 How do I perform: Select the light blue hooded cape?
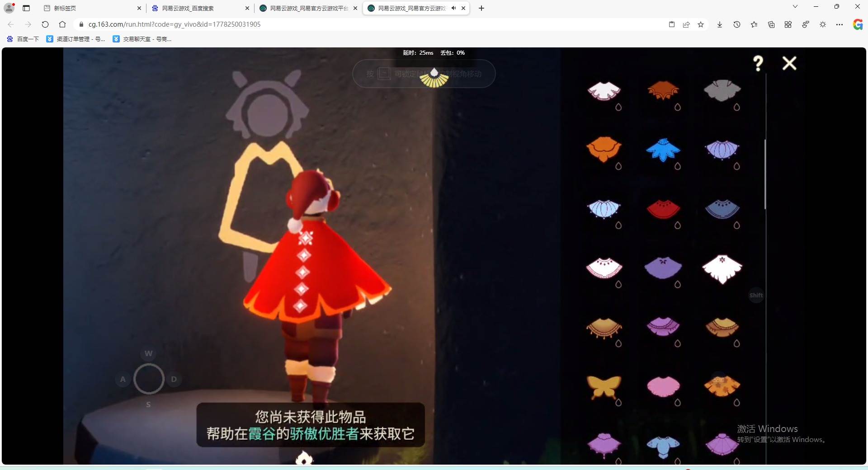[x=663, y=446]
